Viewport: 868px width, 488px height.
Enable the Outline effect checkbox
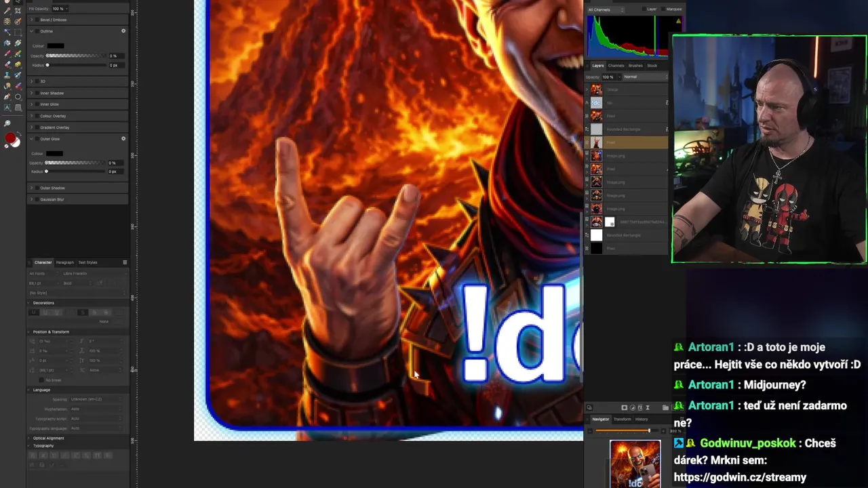click(x=37, y=31)
